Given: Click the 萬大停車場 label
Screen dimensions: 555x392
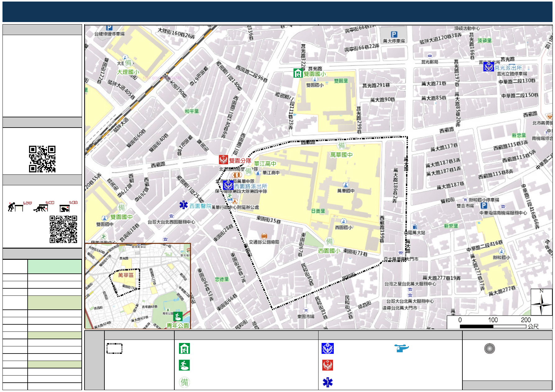Looking at the screenshot, I should [x=394, y=41].
